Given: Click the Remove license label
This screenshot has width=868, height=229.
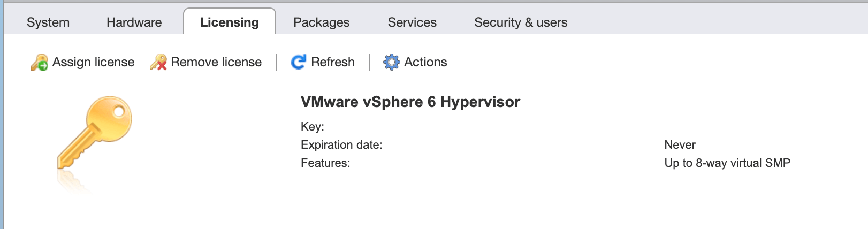Looking at the screenshot, I should point(216,62).
